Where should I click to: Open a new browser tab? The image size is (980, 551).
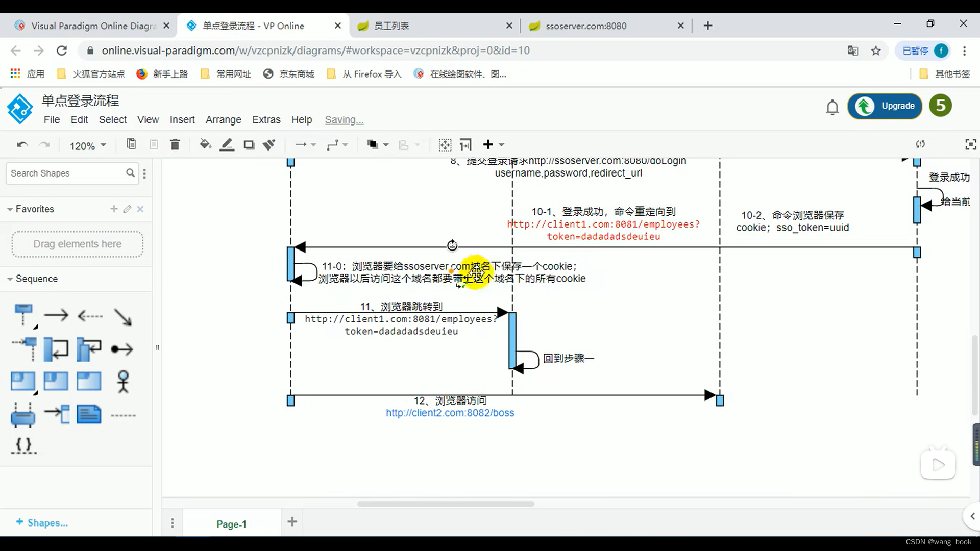tap(708, 26)
